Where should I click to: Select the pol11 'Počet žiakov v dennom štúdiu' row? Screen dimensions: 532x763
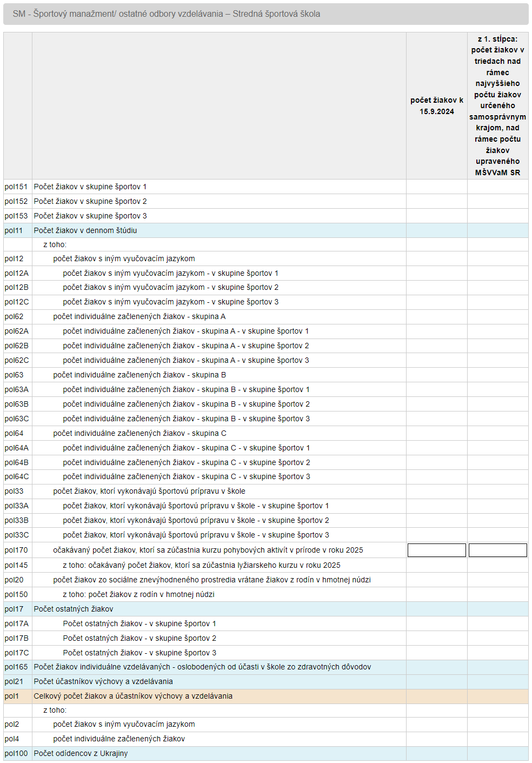coord(266,230)
